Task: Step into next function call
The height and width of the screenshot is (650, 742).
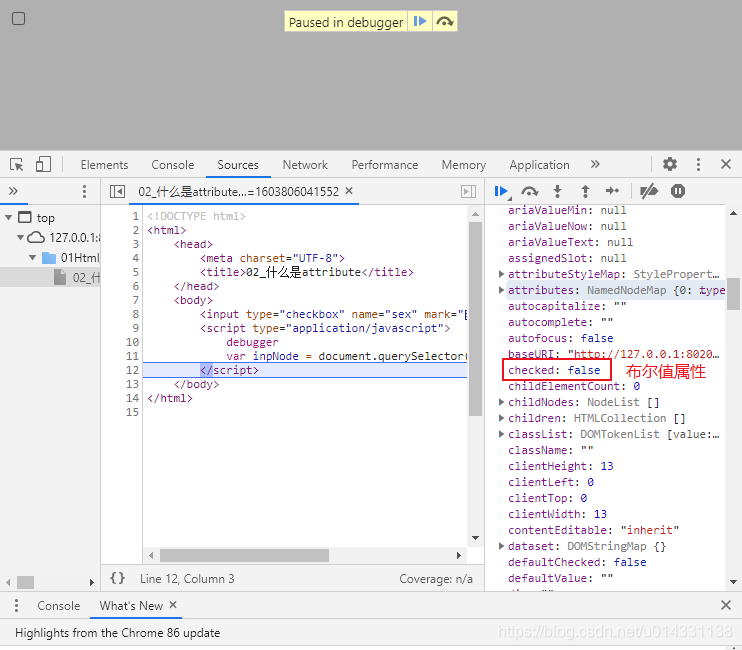Action: click(x=557, y=191)
